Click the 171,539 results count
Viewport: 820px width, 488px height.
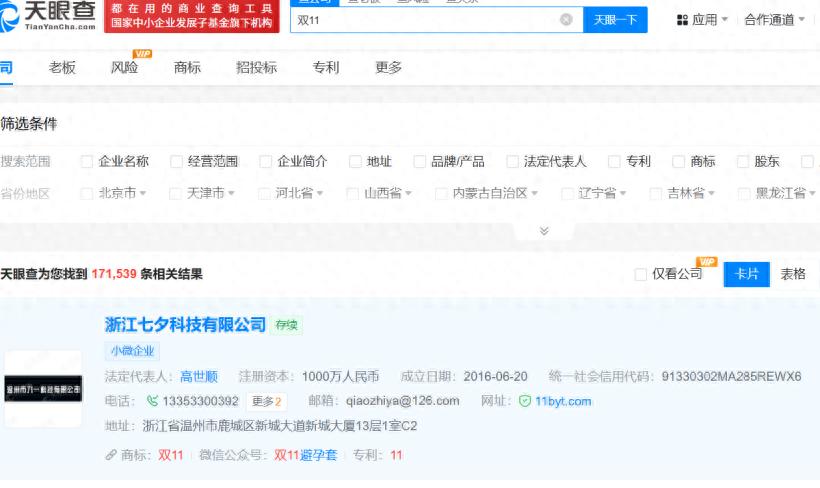click(x=113, y=274)
